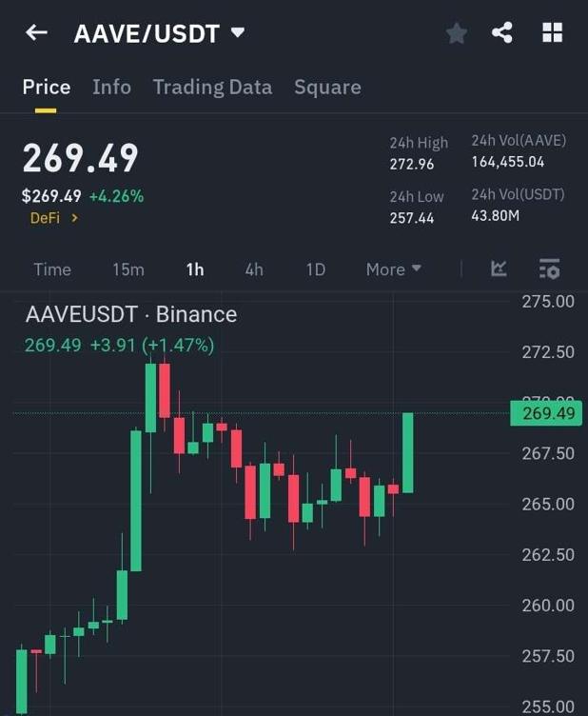
Task: Open the grid layout icon
Action: [x=552, y=33]
